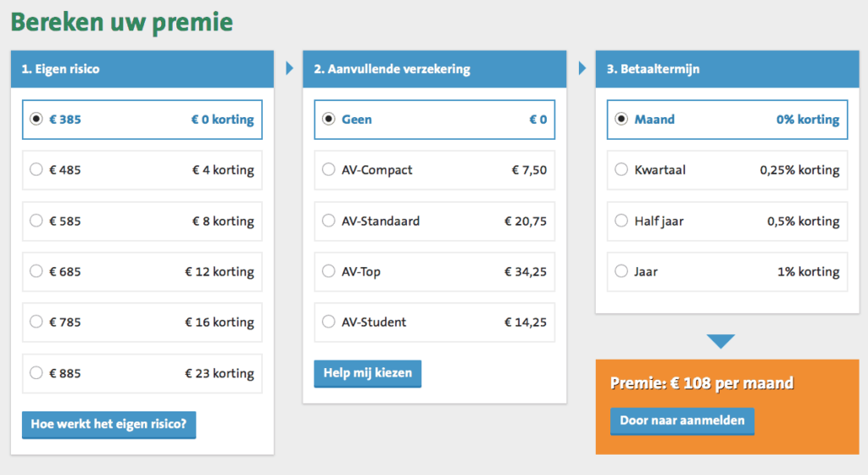Image resolution: width=868 pixels, height=475 pixels.
Task: Choose the AV-Compact insurance option
Action: coord(329,170)
